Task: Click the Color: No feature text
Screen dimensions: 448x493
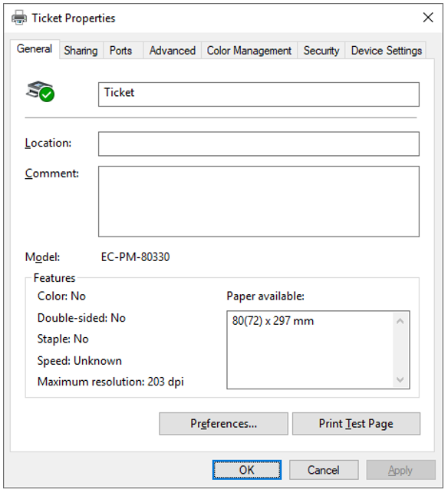Action: [61, 296]
